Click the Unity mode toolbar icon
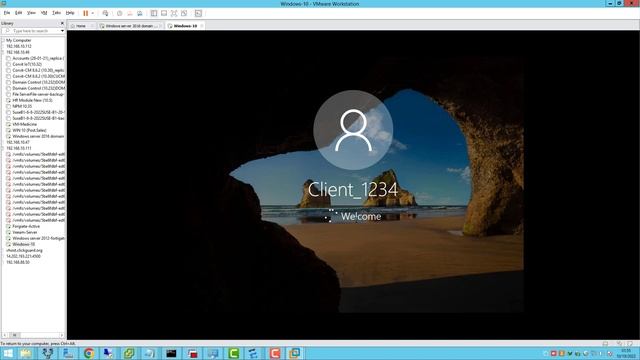640x360 pixels. (184, 13)
